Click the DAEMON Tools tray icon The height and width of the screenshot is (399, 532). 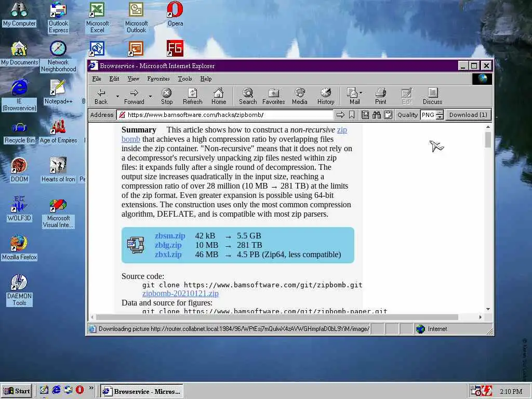(x=487, y=391)
